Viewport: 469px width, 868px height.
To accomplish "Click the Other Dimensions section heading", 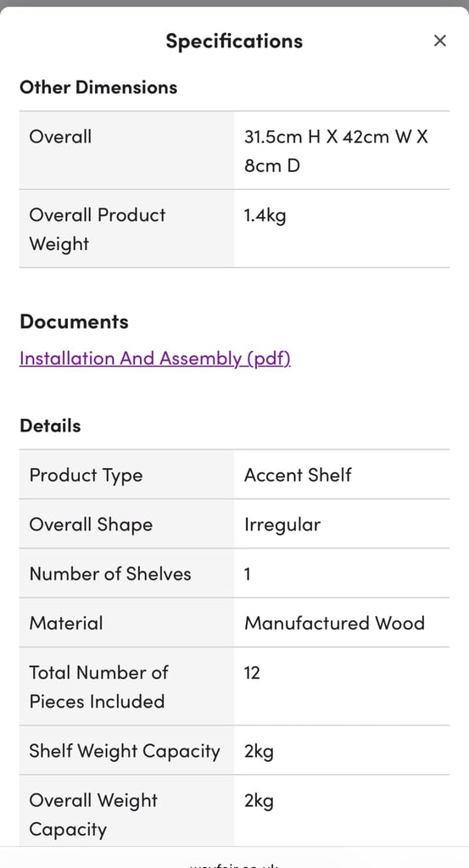I will click(98, 87).
